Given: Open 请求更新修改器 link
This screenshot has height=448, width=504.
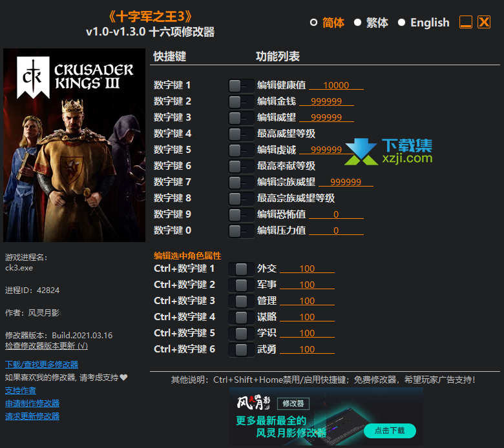Looking at the screenshot, I should 32,416.
